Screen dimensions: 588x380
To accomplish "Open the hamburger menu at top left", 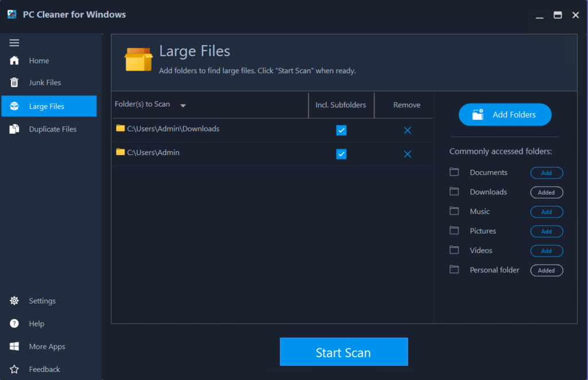I will (14, 42).
